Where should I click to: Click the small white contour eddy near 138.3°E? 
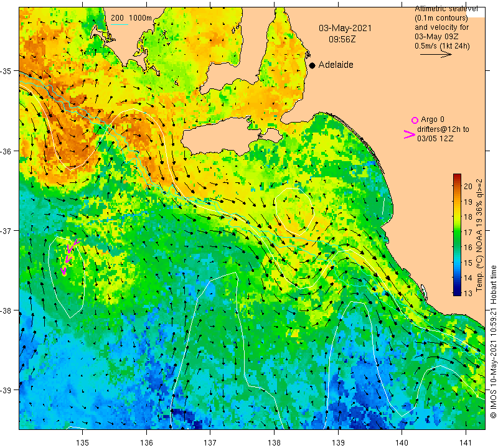(294, 211)
